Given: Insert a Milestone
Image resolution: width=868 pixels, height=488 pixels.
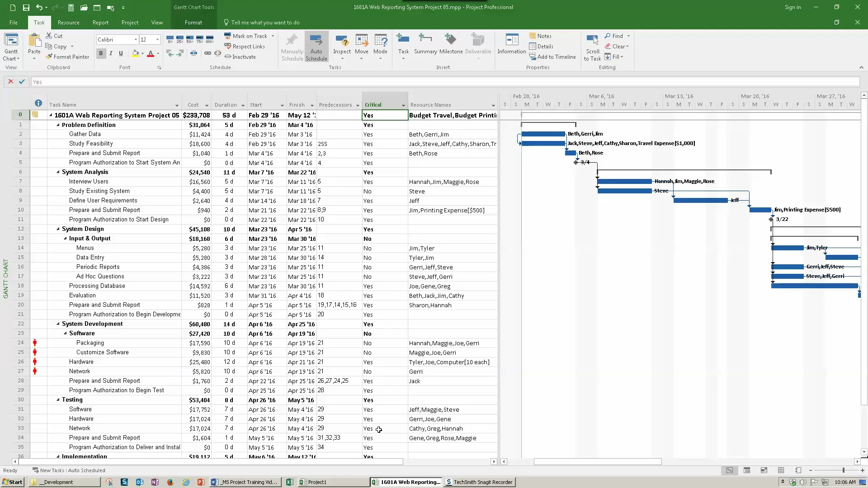Looking at the screenshot, I should click(x=451, y=44).
